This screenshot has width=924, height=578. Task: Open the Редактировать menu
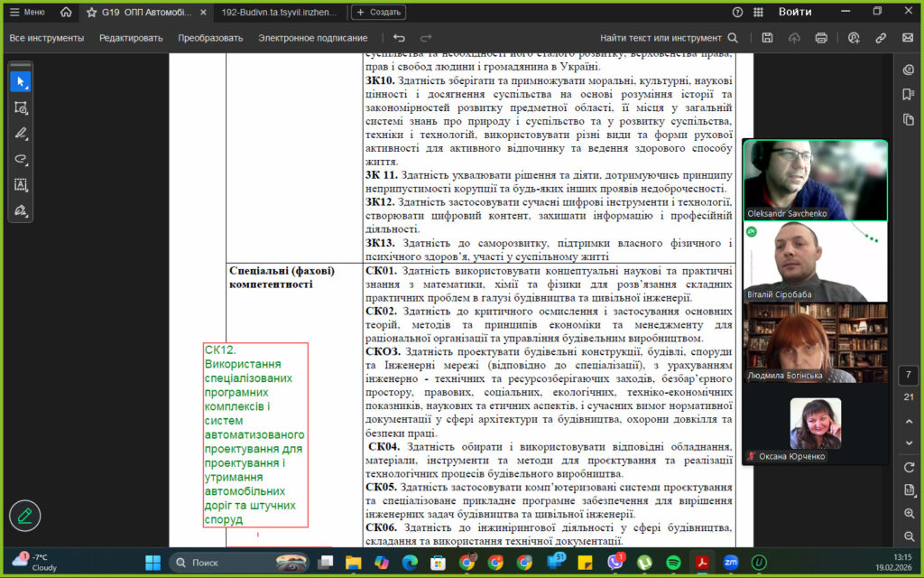coord(131,38)
